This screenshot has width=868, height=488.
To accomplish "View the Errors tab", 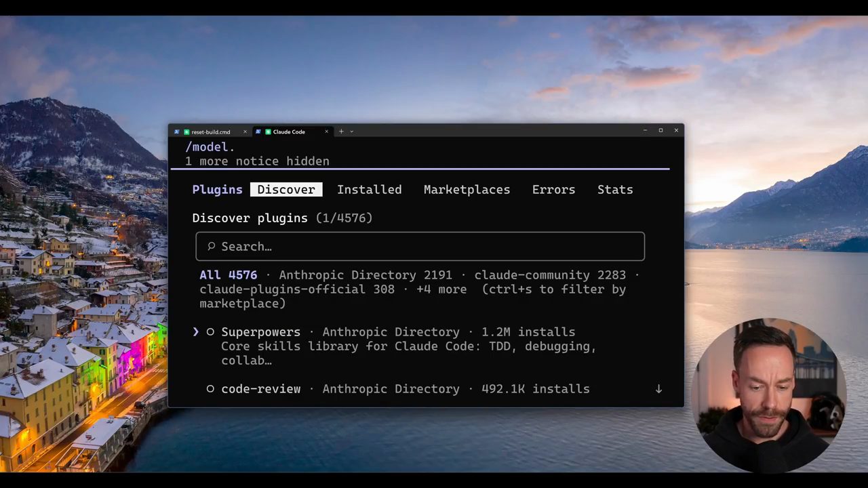I will [x=553, y=190].
